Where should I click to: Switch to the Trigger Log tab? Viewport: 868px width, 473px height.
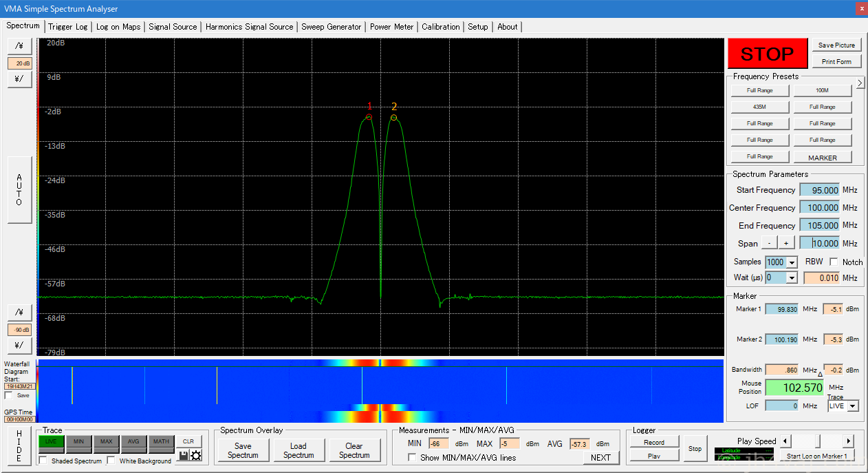(68, 27)
